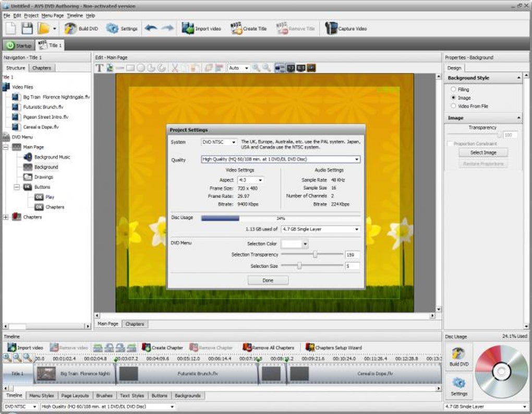Click Create Title in toolbar
532x414 pixels.
pyautogui.click(x=249, y=29)
